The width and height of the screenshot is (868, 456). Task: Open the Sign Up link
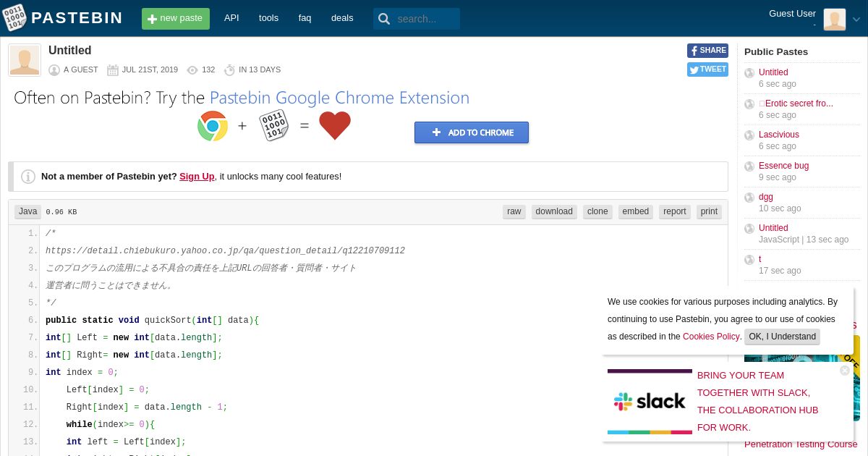(x=197, y=176)
